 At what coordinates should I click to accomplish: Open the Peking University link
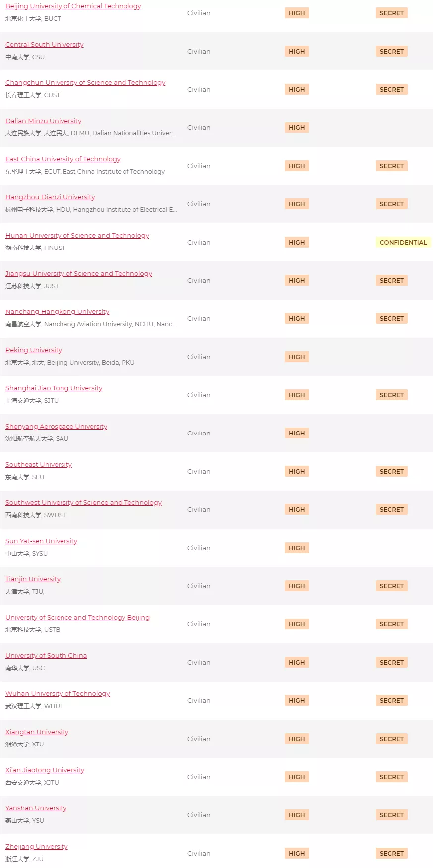34,350
